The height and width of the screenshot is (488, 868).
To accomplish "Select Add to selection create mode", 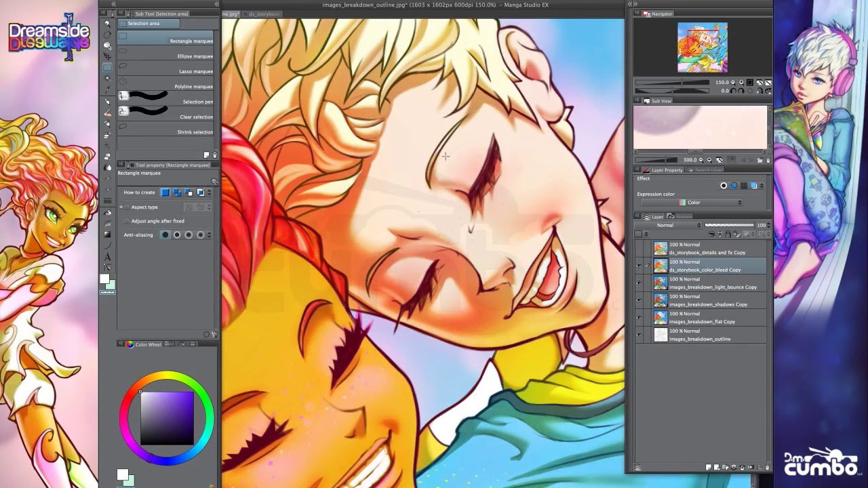I will pyautogui.click(x=176, y=192).
